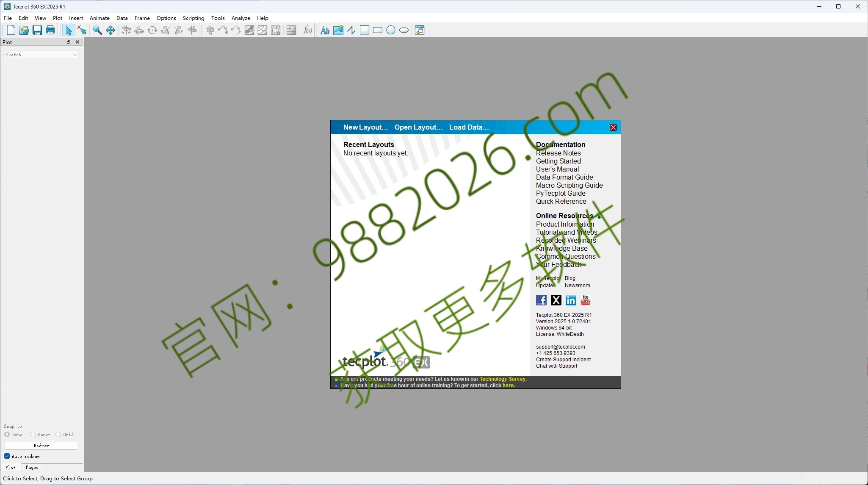Open the Plot menu in menu bar
Image resolution: width=868 pixels, height=485 pixels.
coord(58,18)
